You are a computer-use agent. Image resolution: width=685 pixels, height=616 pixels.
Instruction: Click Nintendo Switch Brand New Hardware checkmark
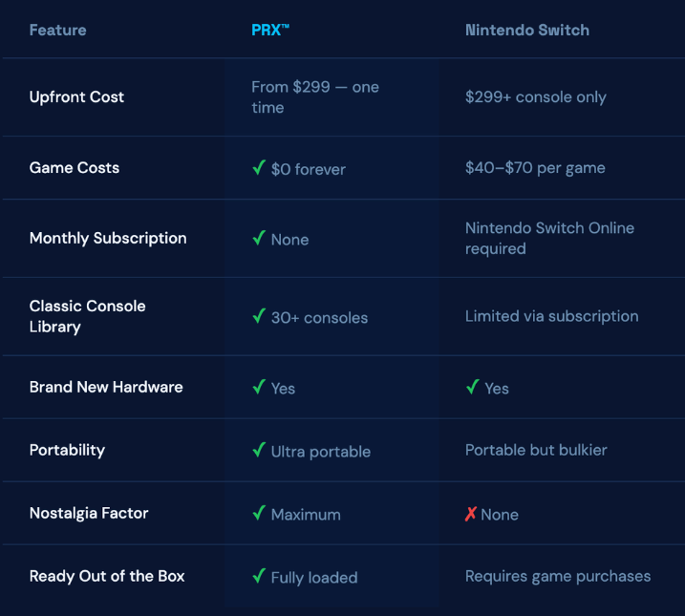pyautogui.click(x=472, y=388)
